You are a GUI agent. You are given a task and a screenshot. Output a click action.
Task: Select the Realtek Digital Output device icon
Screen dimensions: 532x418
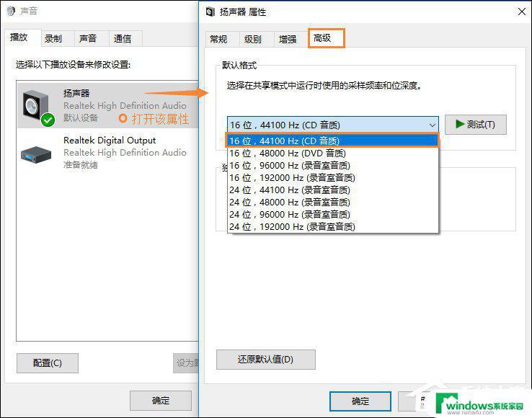click(x=36, y=154)
